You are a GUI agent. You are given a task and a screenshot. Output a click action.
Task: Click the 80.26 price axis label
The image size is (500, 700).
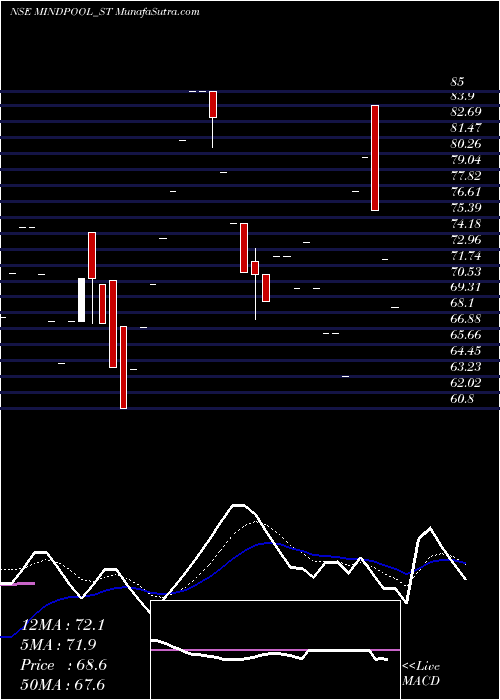pyautogui.click(x=467, y=144)
